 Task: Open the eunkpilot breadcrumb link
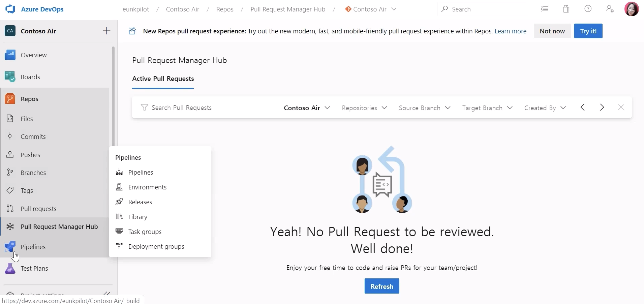tap(136, 9)
